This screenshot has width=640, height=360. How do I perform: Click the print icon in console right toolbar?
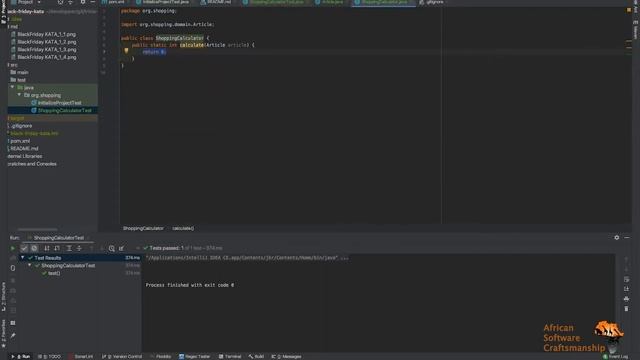[627, 299]
